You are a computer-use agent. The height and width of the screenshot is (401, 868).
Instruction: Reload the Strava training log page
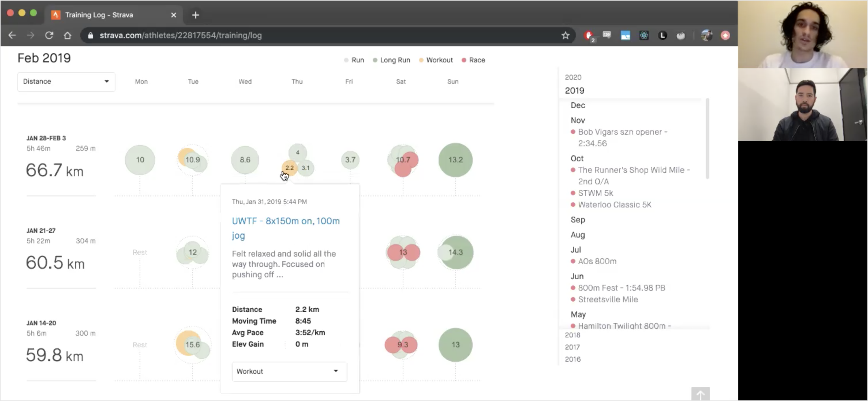49,36
